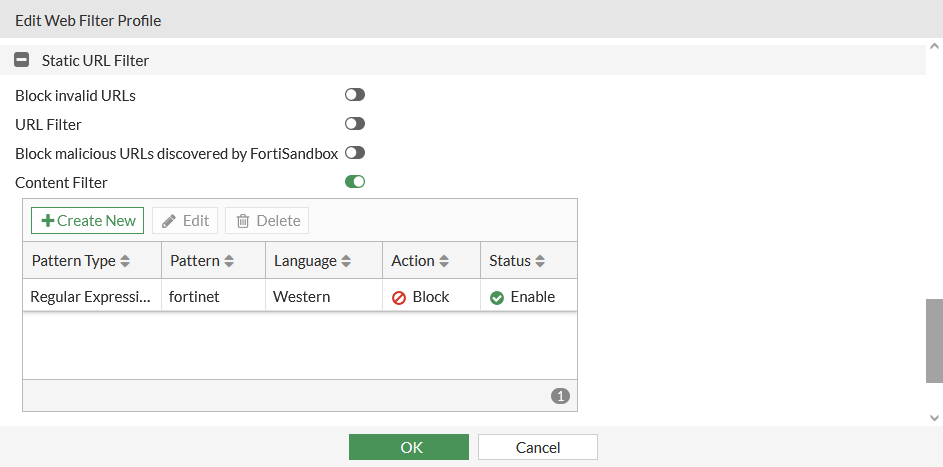
Task: Disable the Content Filter toggle
Action: (x=355, y=182)
